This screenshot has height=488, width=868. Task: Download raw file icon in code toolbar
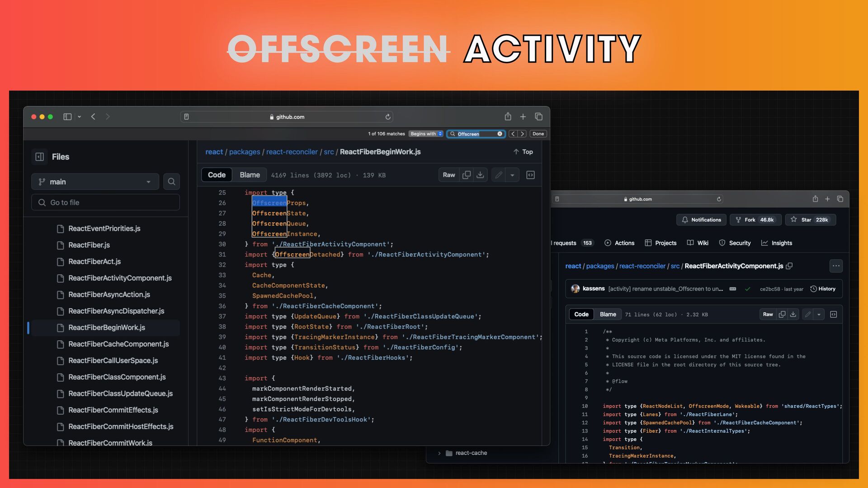pyautogui.click(x=481, y=175)
